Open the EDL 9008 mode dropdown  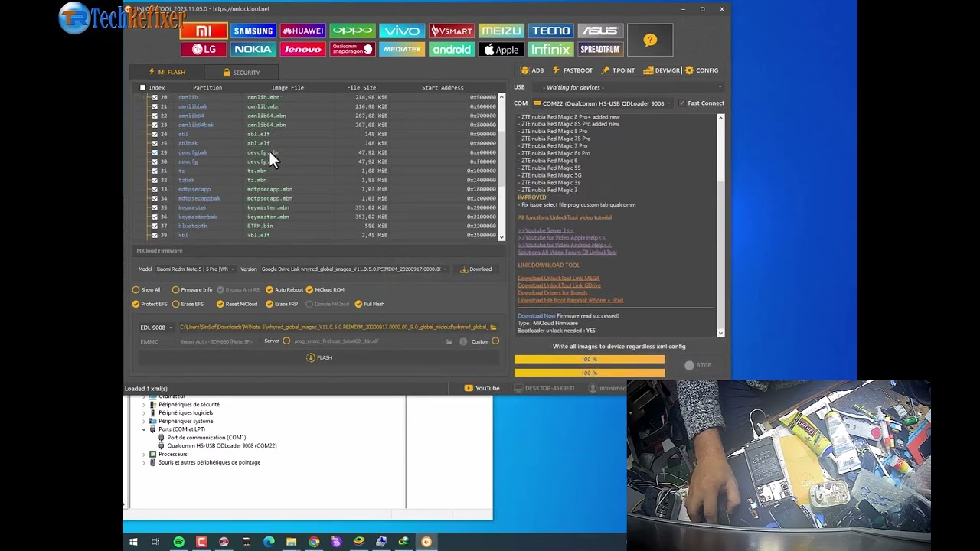[156, 328]
